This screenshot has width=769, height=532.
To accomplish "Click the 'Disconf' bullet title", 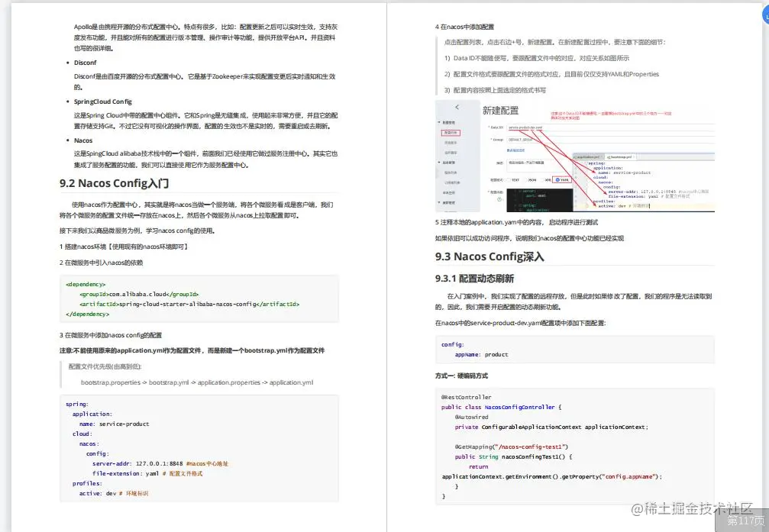I will [x=86, y=63].
